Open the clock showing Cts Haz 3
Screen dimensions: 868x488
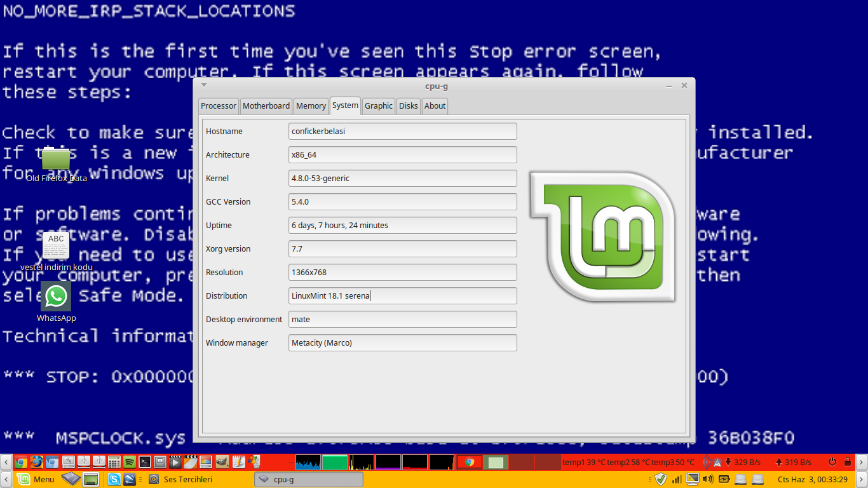pyautogui.click(x=812, y=479)
